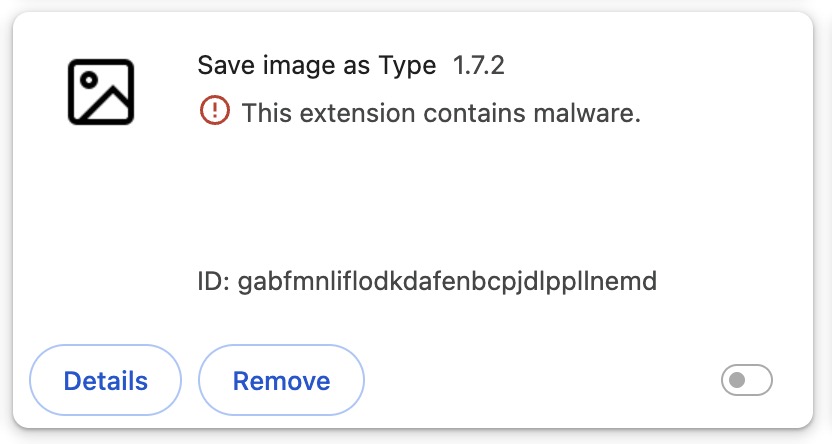This screenshot has height=444, width=832.
Task: Remove the Save image as Type extension
Action: (281, 381)
